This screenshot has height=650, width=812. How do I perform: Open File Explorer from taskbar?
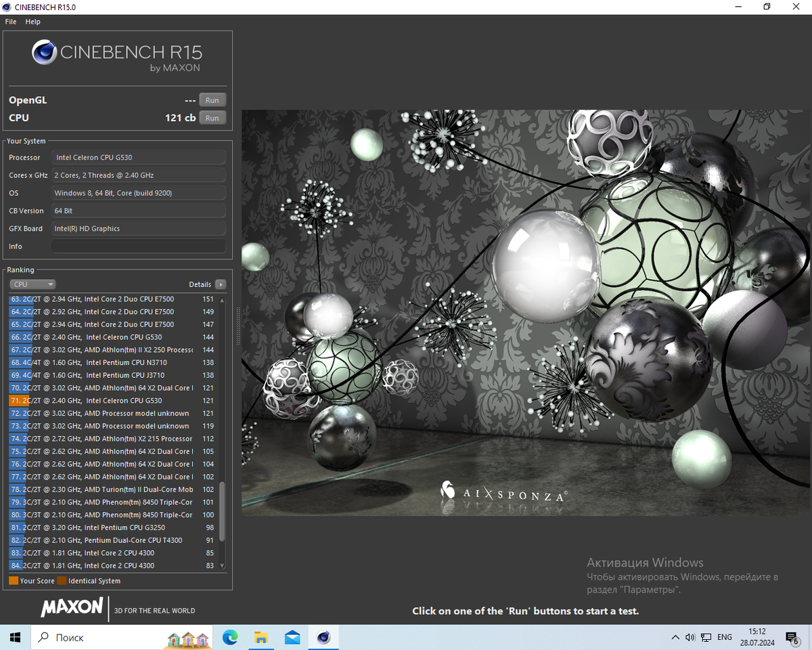click(x=261, y=637)
